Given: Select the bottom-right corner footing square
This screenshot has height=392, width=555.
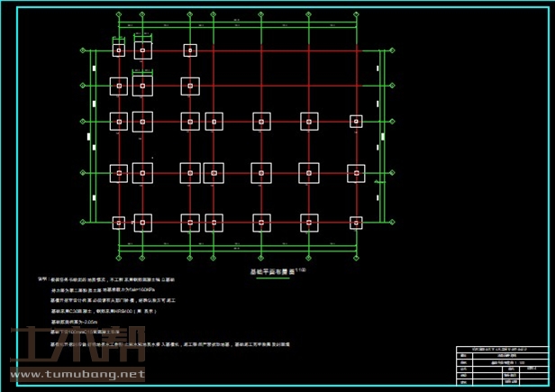Looking at the screenshot, I should (356, 223).
